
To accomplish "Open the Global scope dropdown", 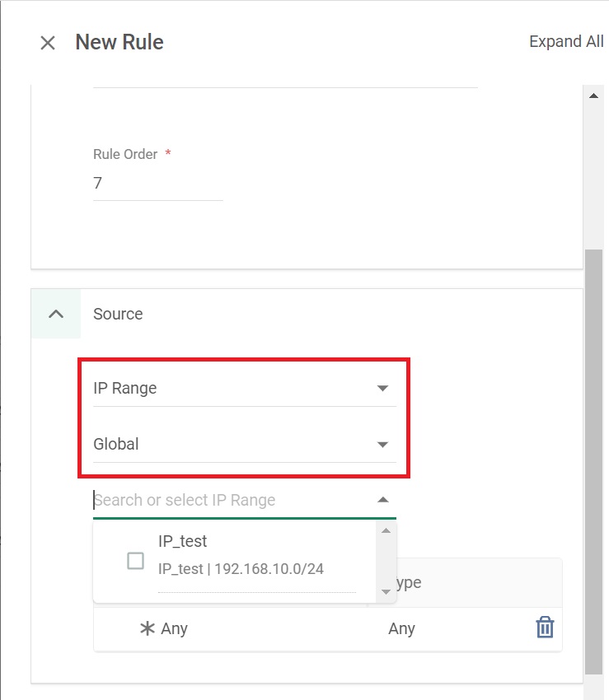I will [x=245, y=444].
